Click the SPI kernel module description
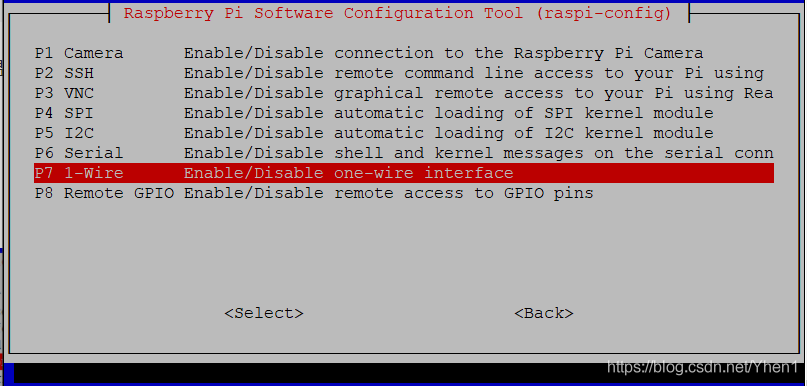The image size is (807, 386). coord(449,113)
